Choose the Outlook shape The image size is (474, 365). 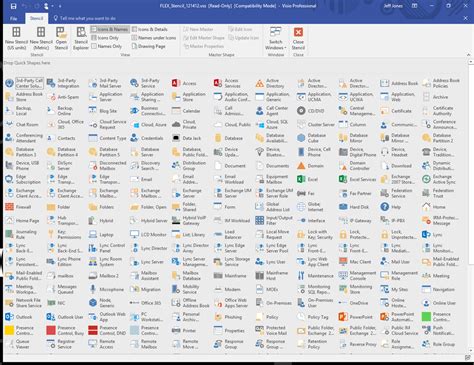[x=19, y=317]
